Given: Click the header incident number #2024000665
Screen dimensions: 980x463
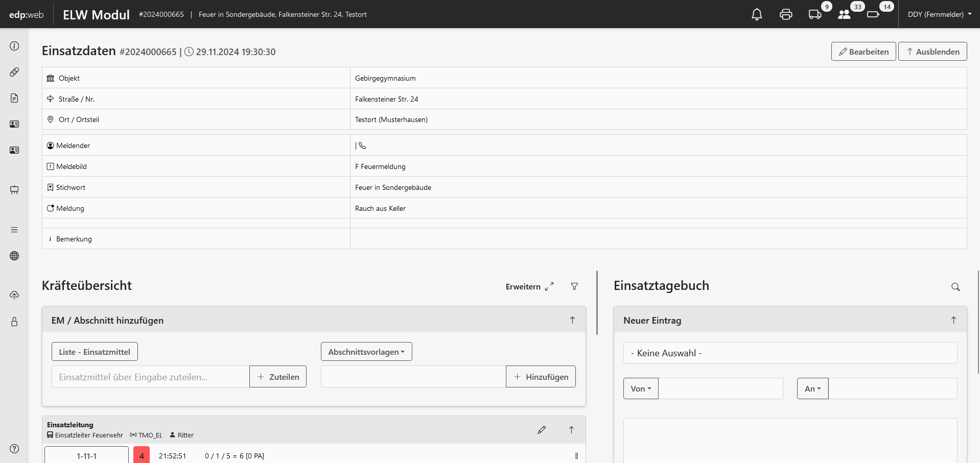Looking at the screenshot, I should (161, 14).
